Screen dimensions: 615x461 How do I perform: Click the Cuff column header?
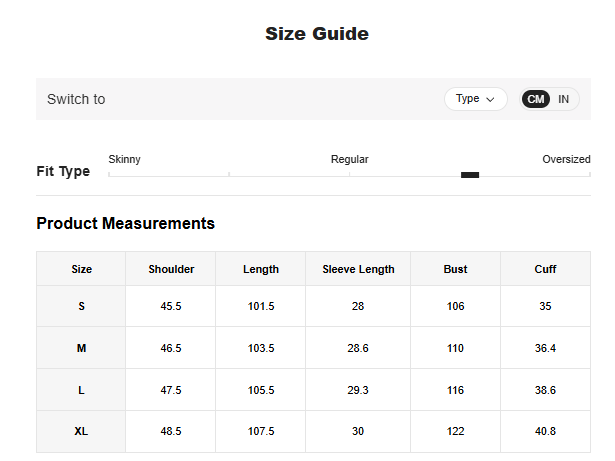pyautogui.click(x=545, y=269)
